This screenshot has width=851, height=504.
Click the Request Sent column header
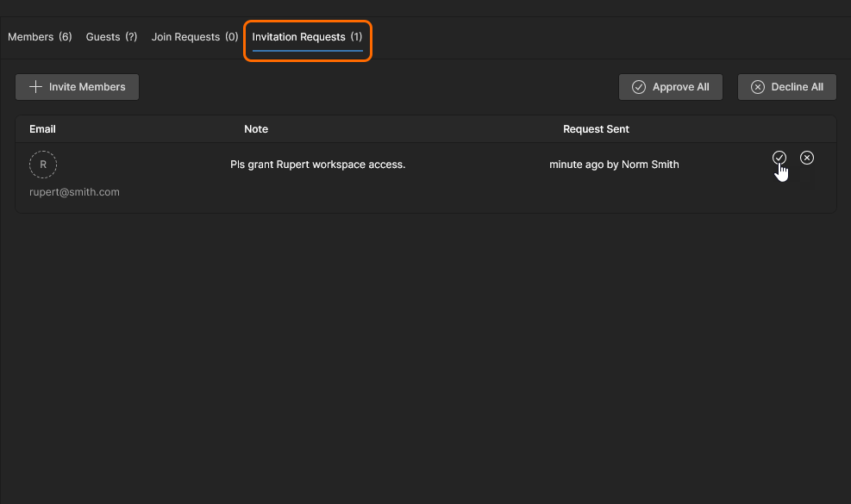pyautogui.click(x=596, y=129)
